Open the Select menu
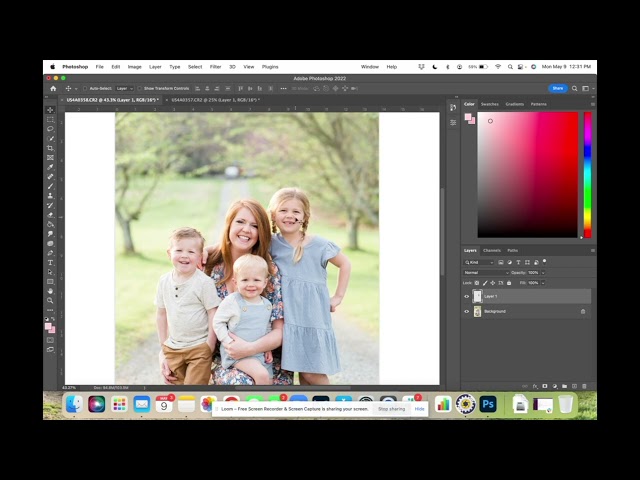The image size is (640, 480). point(195,67)
